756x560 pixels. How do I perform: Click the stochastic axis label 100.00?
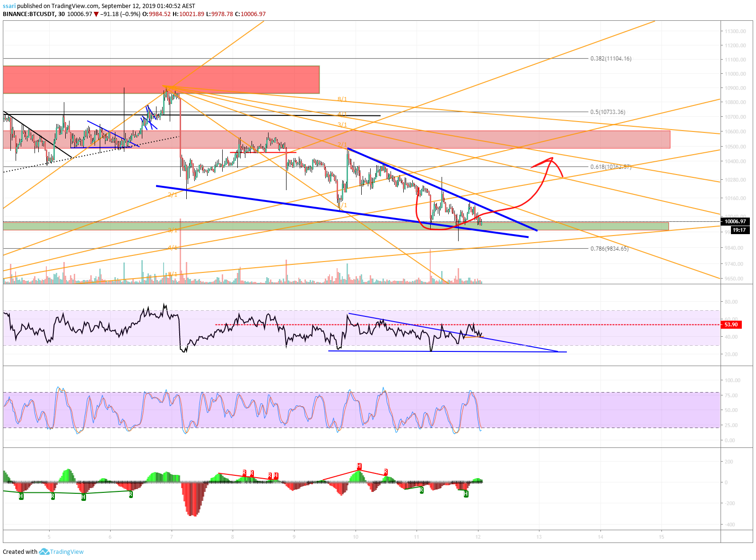(x=732, y=380)
